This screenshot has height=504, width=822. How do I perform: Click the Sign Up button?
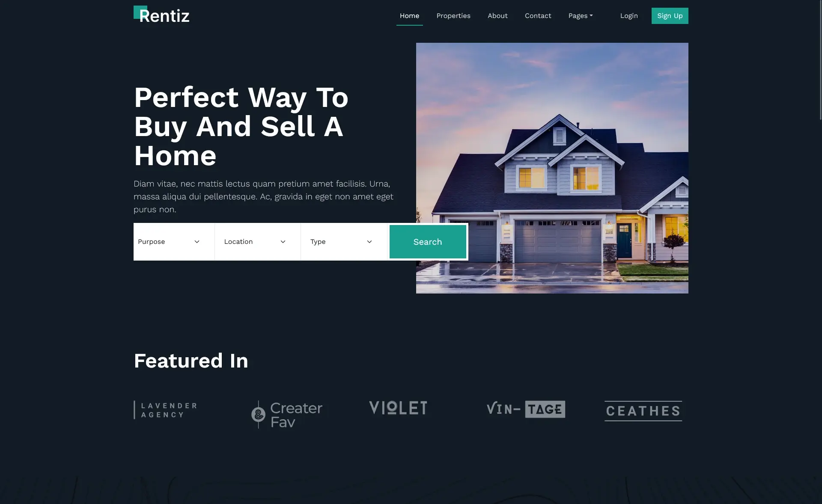click(669, 16)
